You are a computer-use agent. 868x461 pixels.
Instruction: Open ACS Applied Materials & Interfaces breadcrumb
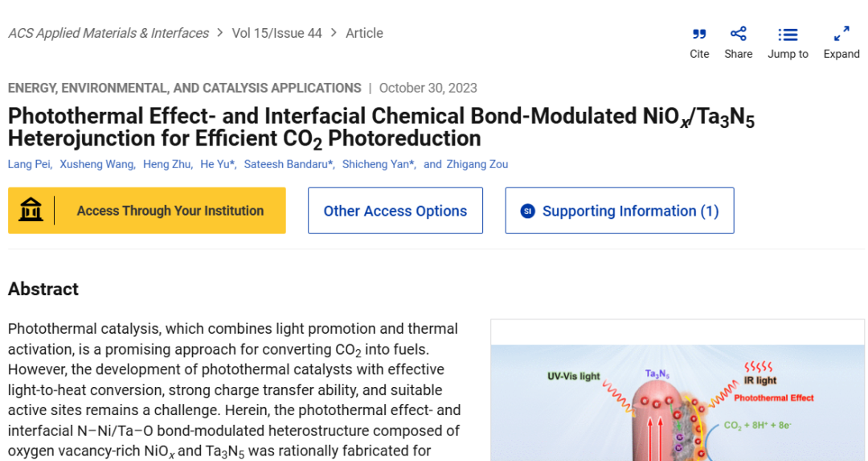tap(108, 33)
